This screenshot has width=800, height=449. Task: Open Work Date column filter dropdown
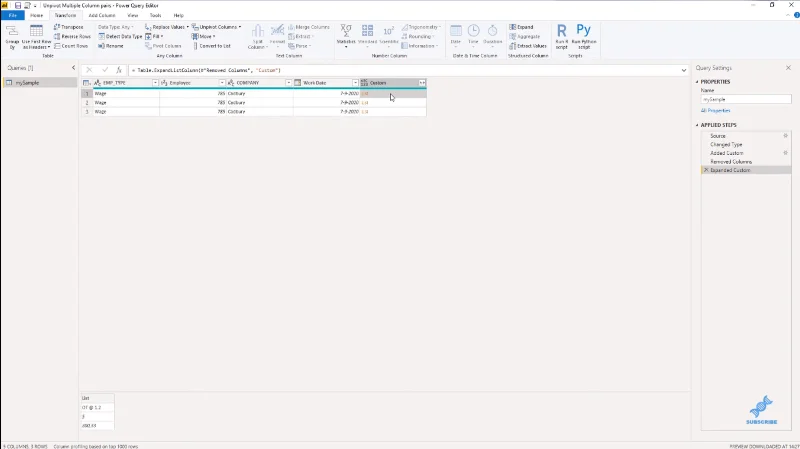click(x=355, y=83)
